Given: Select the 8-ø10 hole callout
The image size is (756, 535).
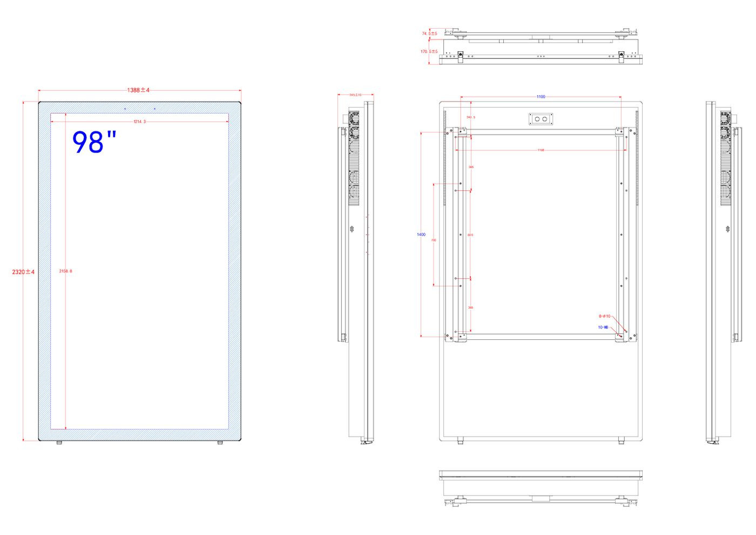Looking at the screenshot, I should click(604, 316).
